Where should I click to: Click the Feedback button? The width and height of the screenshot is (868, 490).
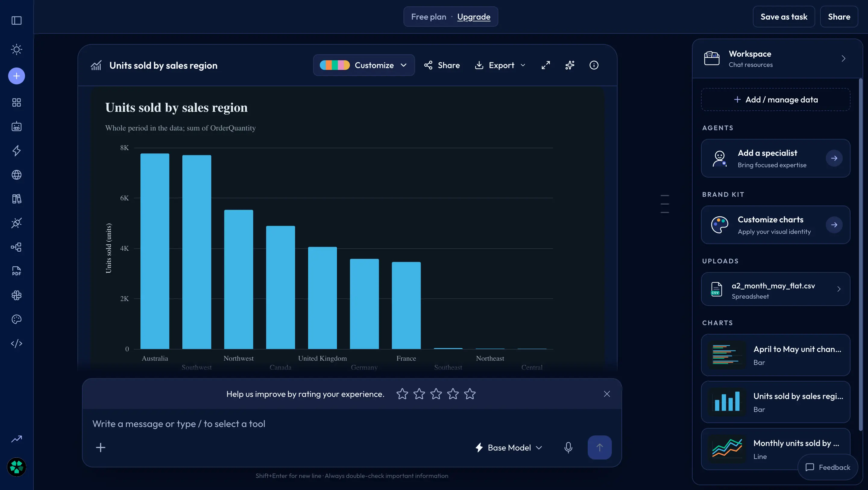tap(828, 467)
